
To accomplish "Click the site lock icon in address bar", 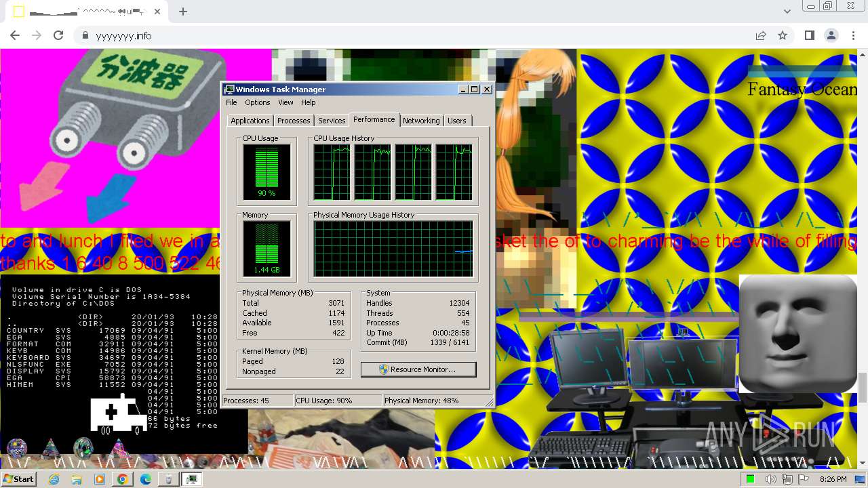I will click(x=85, y=35).
